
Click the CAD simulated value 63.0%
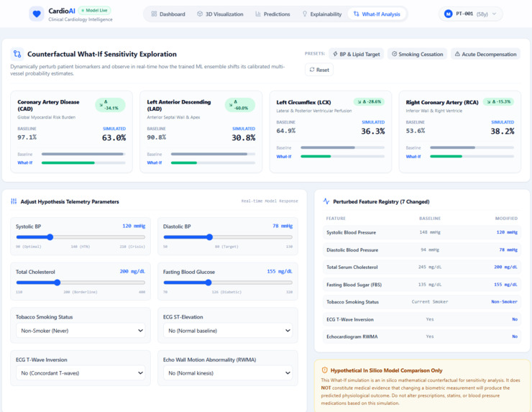114,138
